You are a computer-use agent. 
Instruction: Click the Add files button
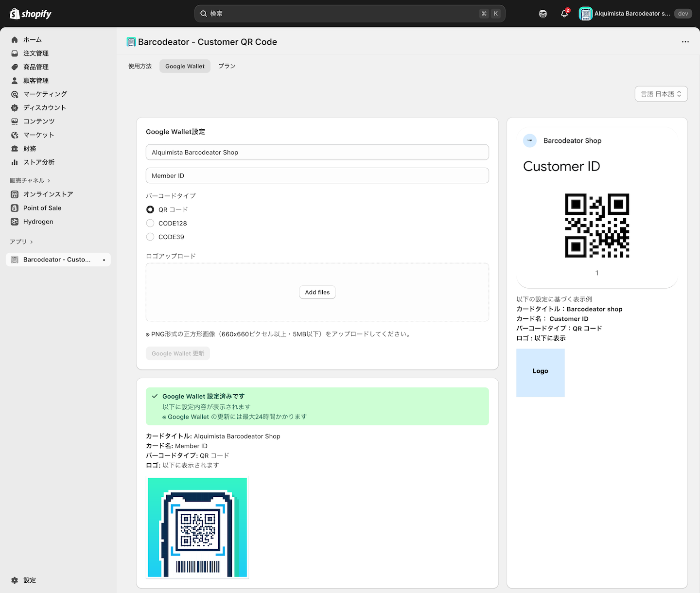coord(317,292)
